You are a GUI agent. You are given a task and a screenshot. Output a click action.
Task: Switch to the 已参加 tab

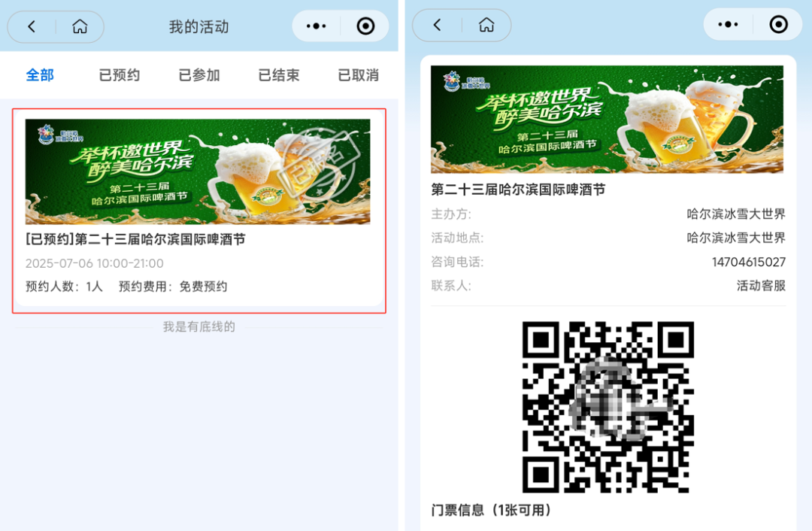(199, 75)
